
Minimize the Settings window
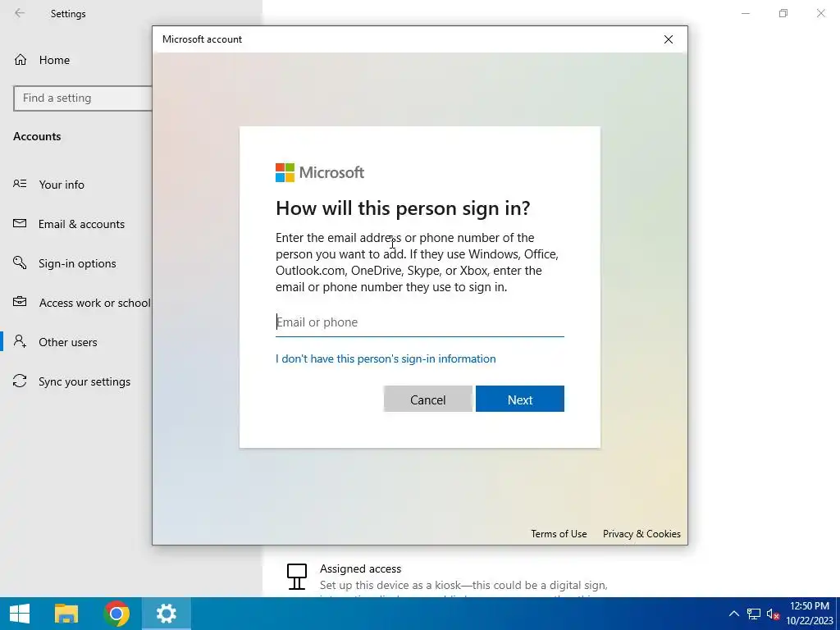[745, 13]
